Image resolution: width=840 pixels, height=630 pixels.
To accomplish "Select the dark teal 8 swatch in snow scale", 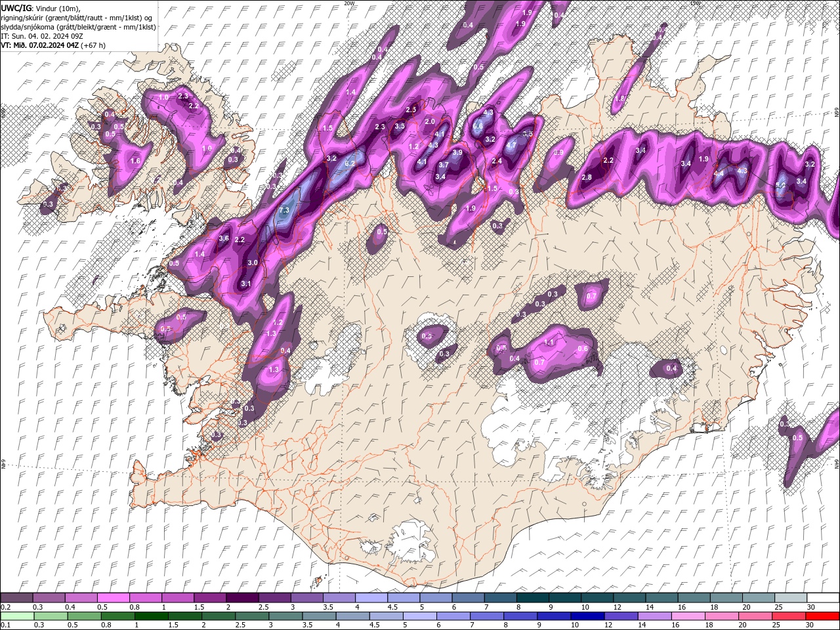I will (532, 598).
